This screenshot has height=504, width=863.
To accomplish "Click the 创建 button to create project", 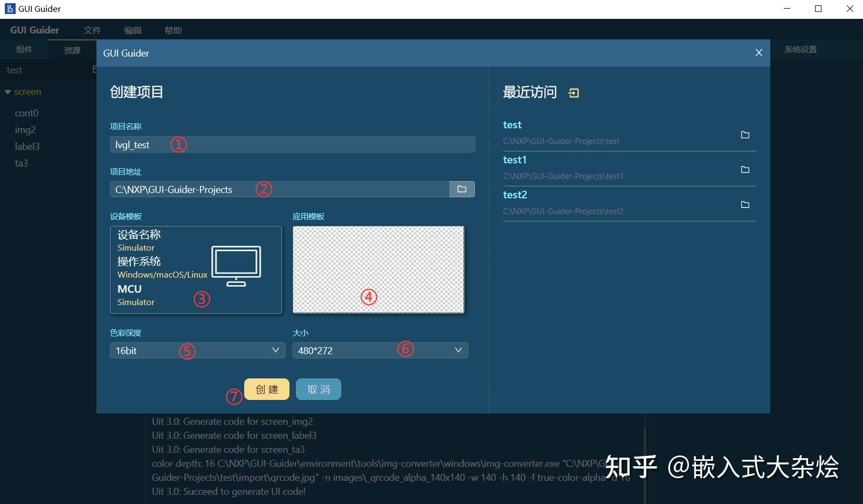I will click(x=266, y=389).
